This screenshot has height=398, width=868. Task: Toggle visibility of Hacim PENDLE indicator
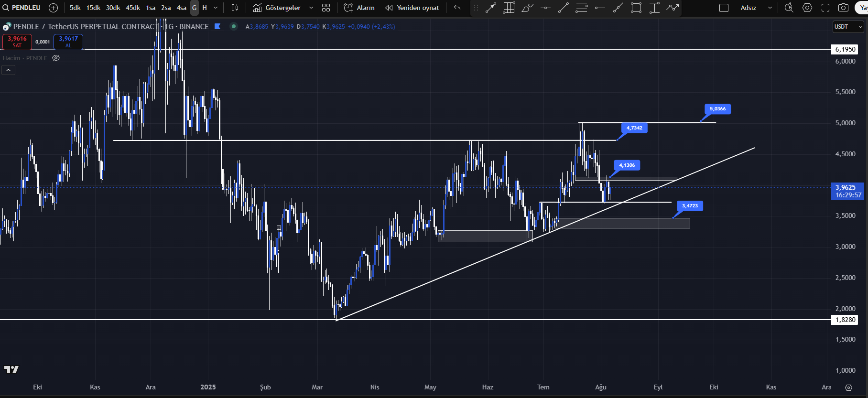click(x=56, y=58)
